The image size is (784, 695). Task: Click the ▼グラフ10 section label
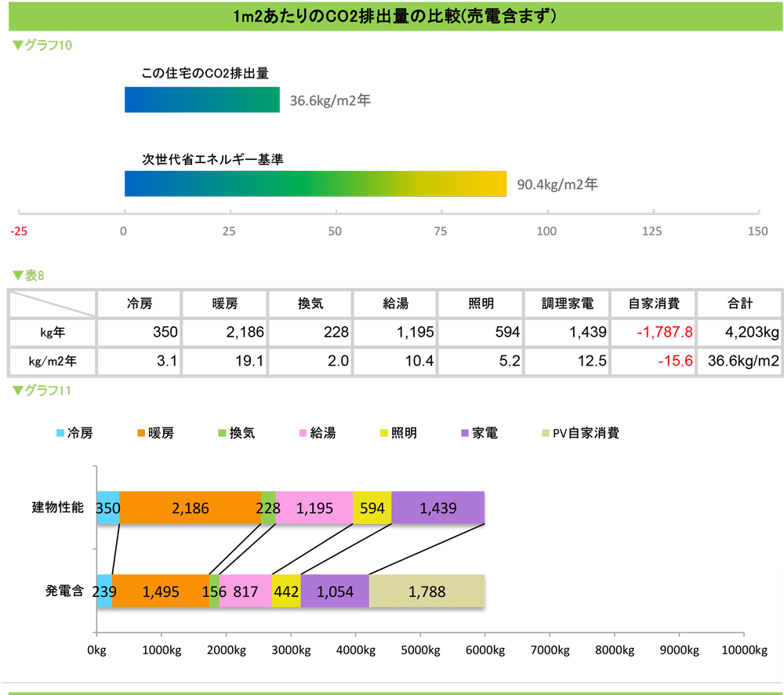42,45
